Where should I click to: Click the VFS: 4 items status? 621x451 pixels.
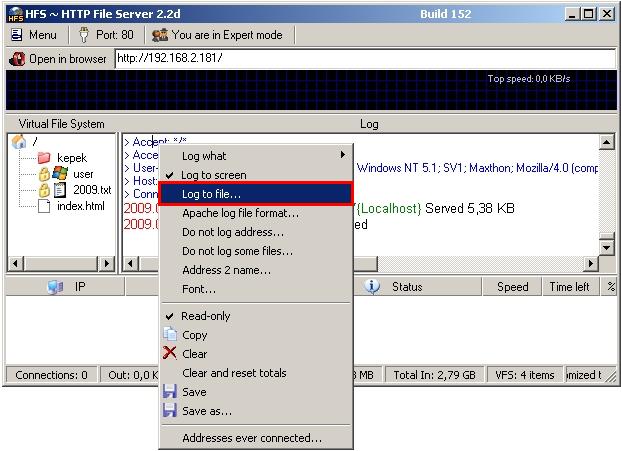click(x=525, y=375)
